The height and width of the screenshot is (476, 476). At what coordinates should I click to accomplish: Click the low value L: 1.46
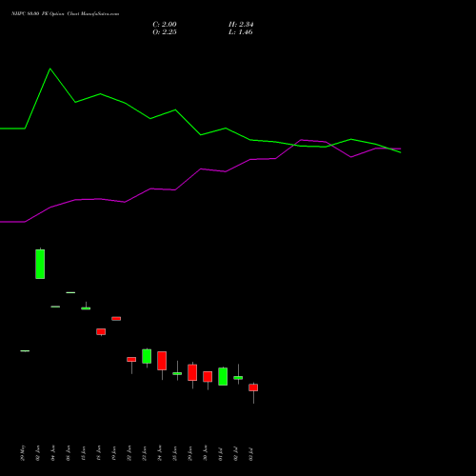coord(241,32)
